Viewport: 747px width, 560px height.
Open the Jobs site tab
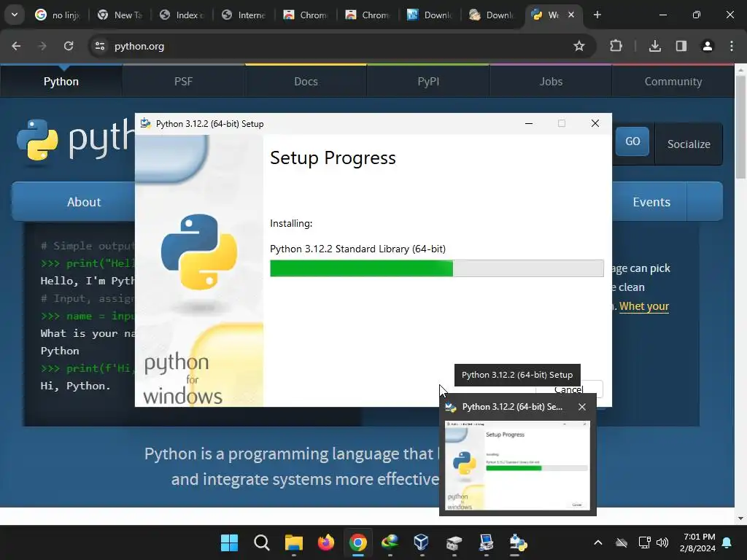551,82
